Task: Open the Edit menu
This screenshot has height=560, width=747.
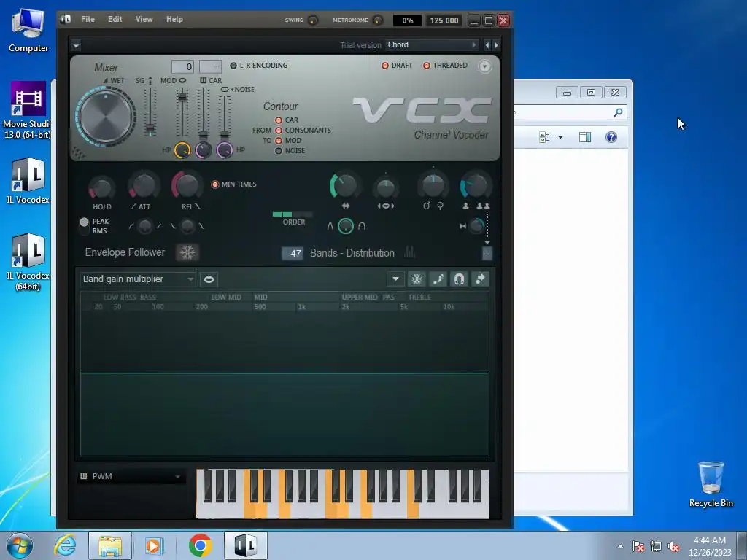Action: pyautogui.click(x=115, y=19)
